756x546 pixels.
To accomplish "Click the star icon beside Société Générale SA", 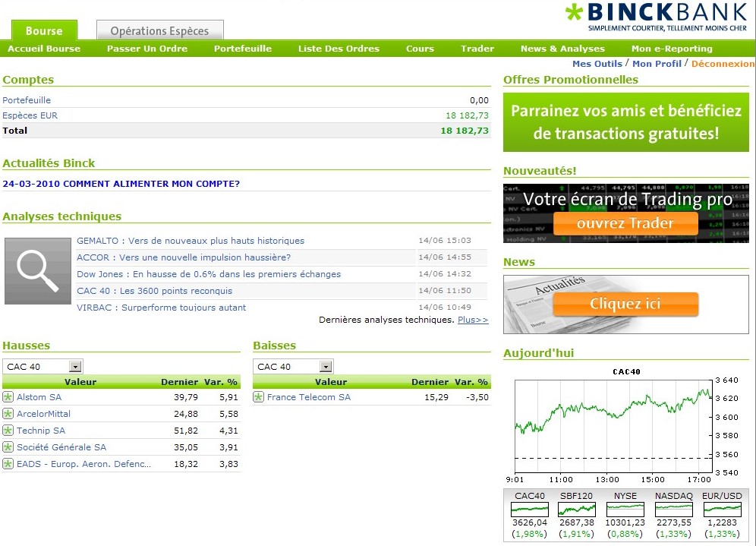I will coord(8,447).
